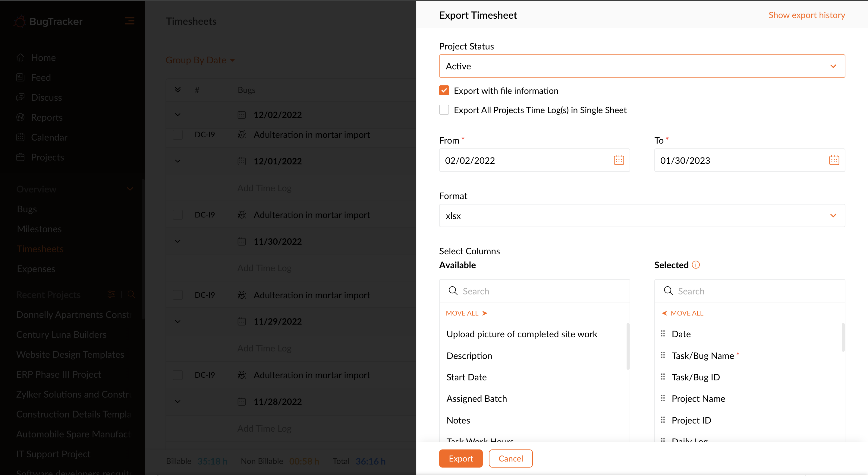This screenshot has height=476, width=868.
Task: Collapse the 11/28/2022 date group
Action: [x=178, y=401]
